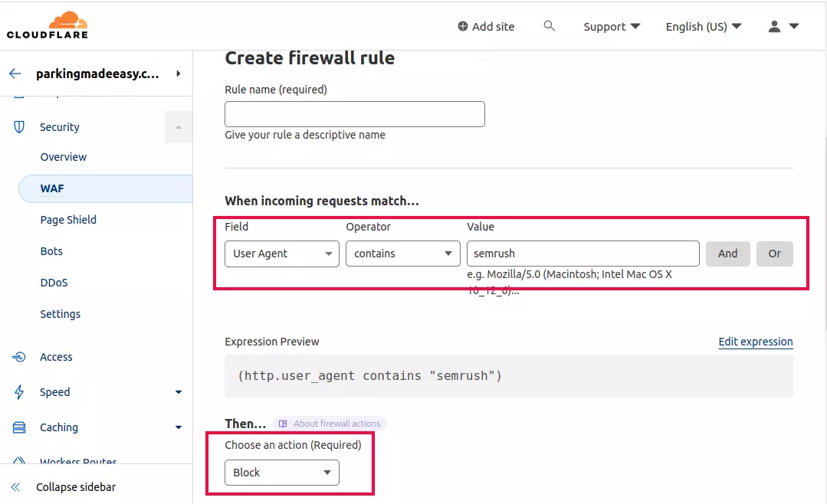Open the Support menu
Viewport: 827px width, 504px height.
pos(611,25)
